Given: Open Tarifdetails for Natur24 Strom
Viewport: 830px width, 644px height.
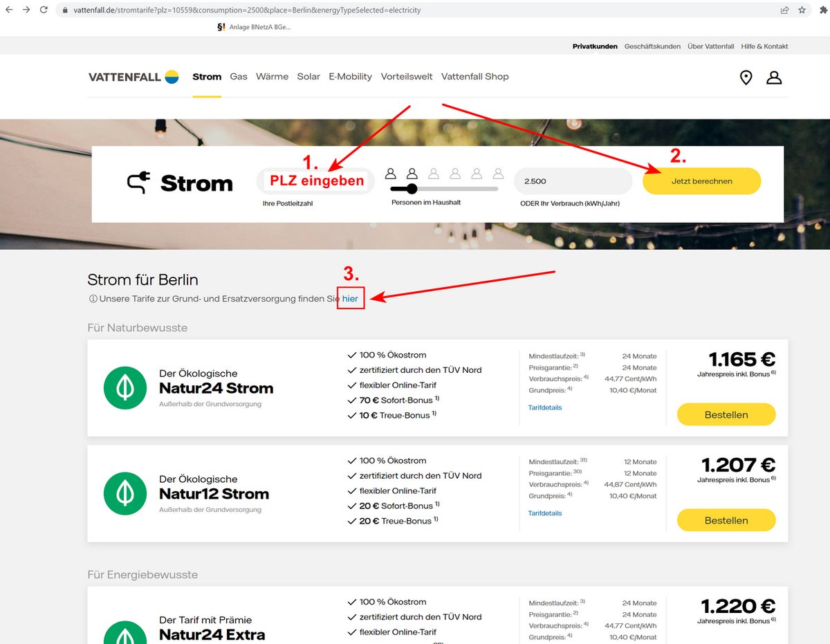Looking at the screenshot, I should 545,407.
